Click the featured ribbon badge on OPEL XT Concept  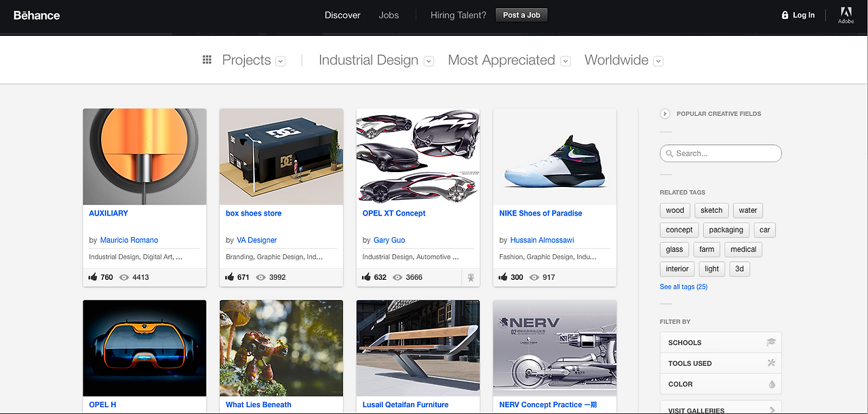[x=471, y=278]
